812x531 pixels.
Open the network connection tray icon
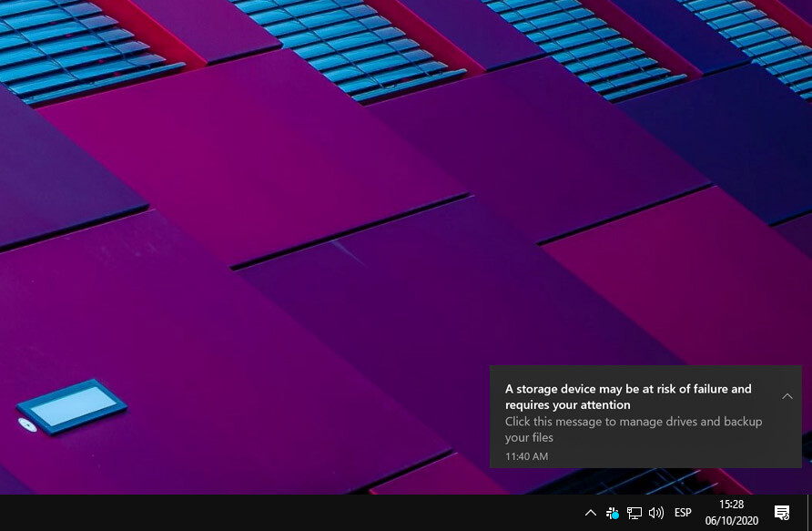point(634,513)
